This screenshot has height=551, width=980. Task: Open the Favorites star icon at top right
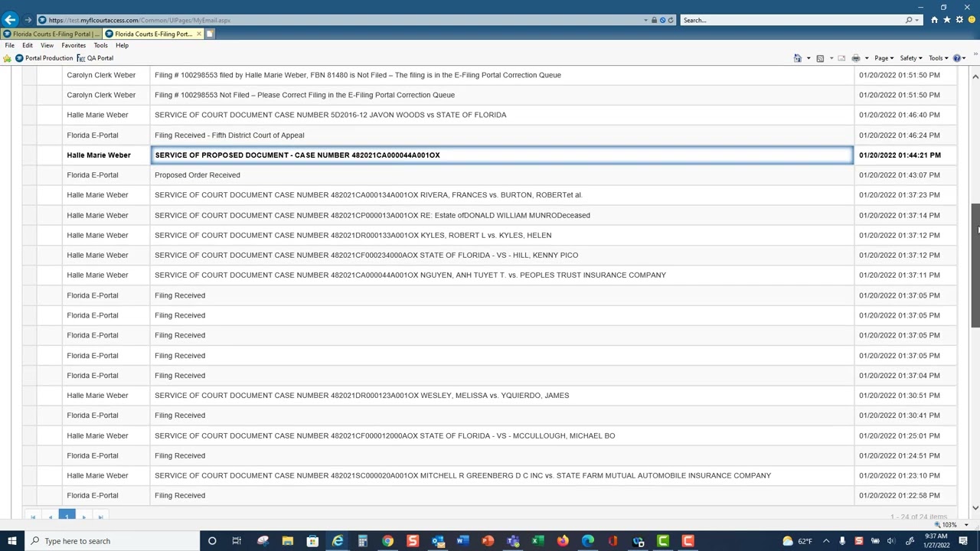tap(947, 20)
